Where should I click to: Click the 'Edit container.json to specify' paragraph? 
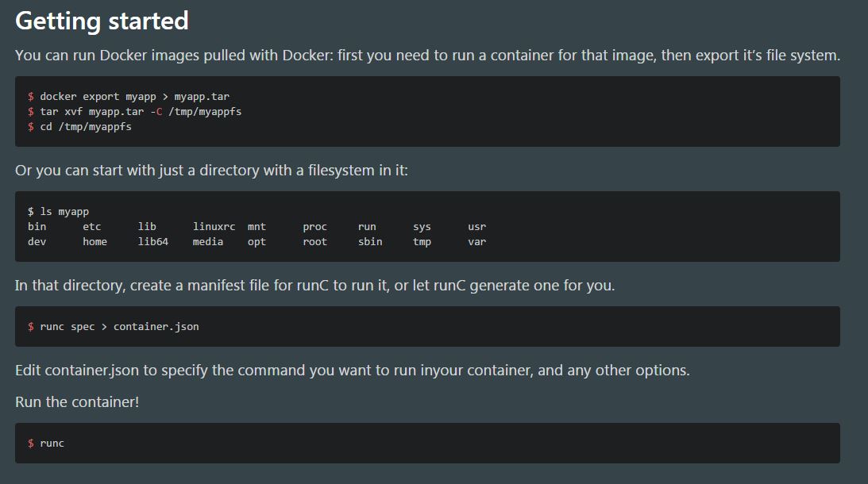click(352, 371)
